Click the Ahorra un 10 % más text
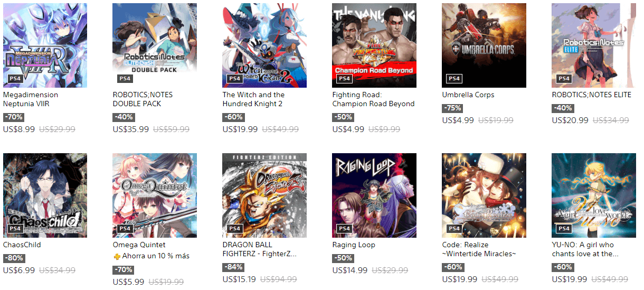Image resolution: width=644 pixels, height=290 pixels. [x=156, y=256]
